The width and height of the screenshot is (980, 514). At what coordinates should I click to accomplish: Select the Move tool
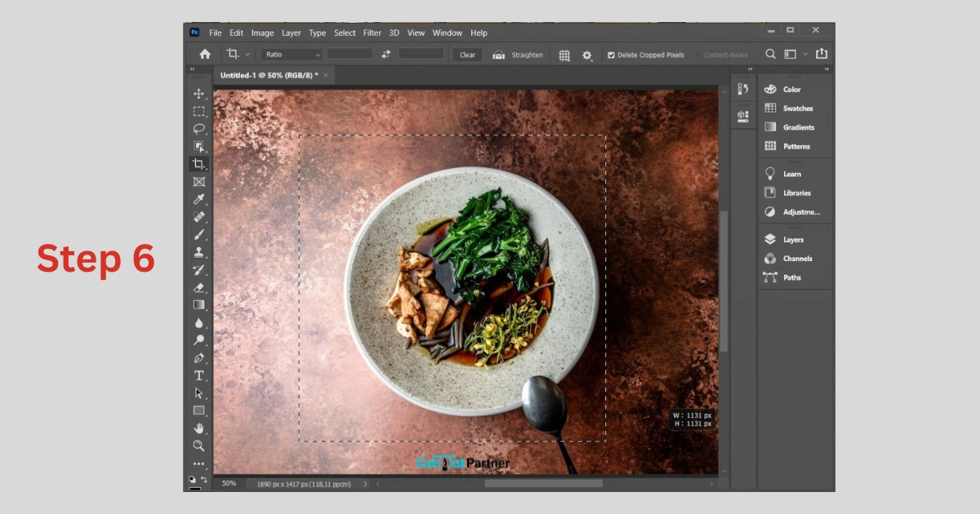(x=198, y=94)
